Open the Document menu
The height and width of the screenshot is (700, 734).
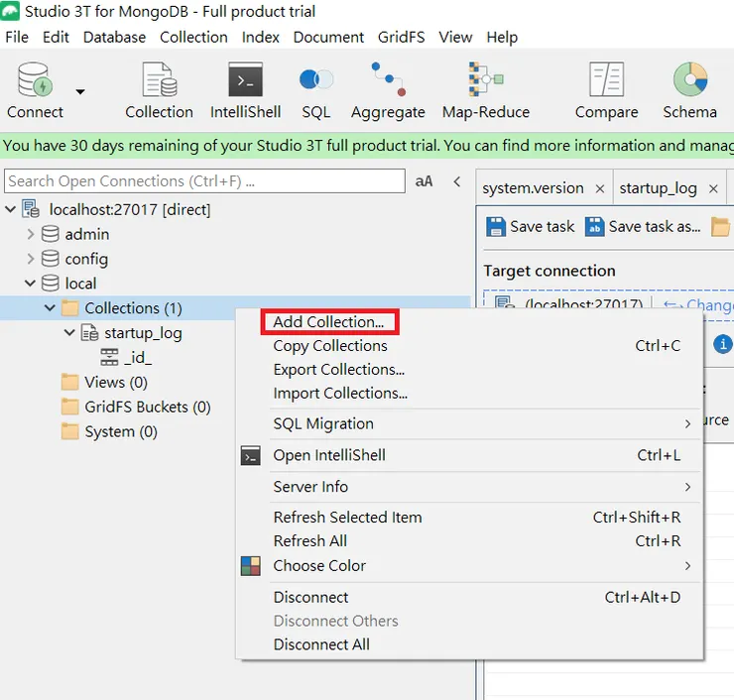tap(328, 37)
